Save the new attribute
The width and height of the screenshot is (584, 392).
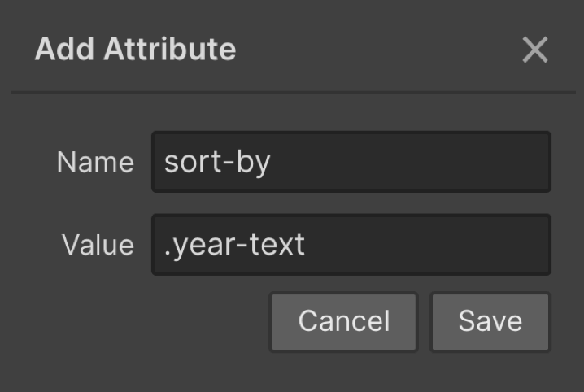(x=490, y=321)
